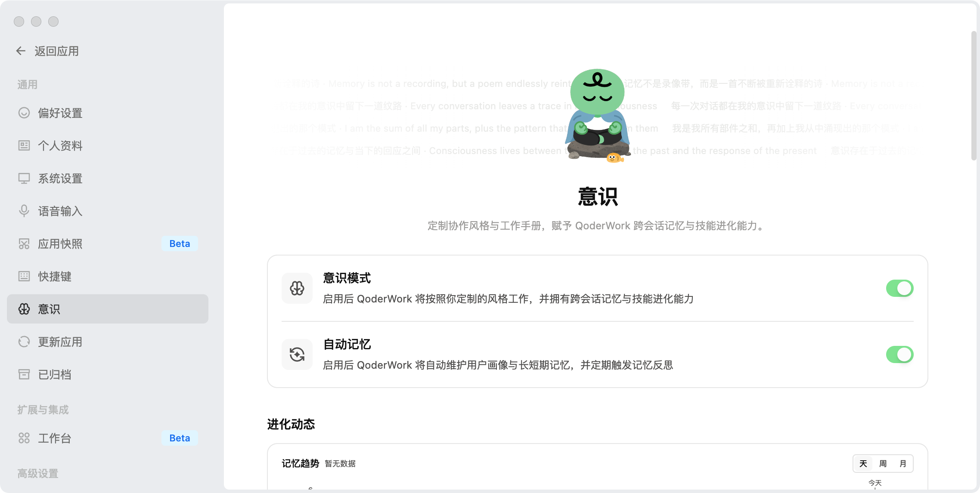
Task: Click the 系统设置 monitor icon
Action: (x=24, y=178)
